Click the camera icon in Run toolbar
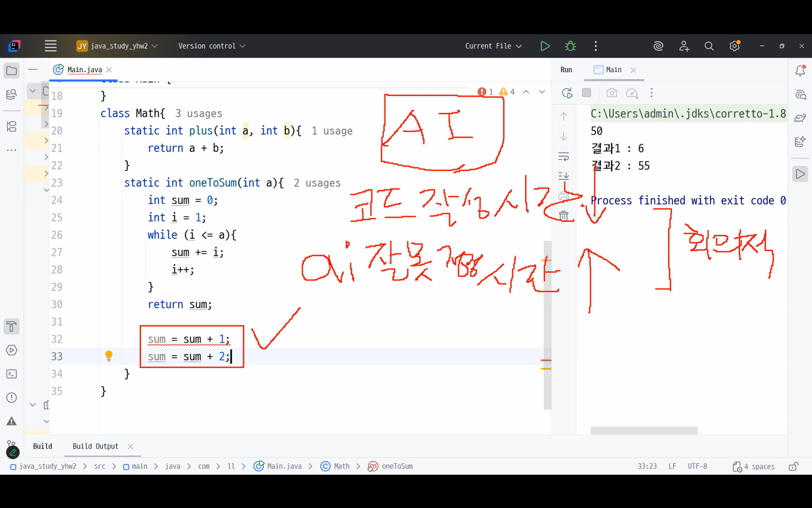 tap(612, 93)
